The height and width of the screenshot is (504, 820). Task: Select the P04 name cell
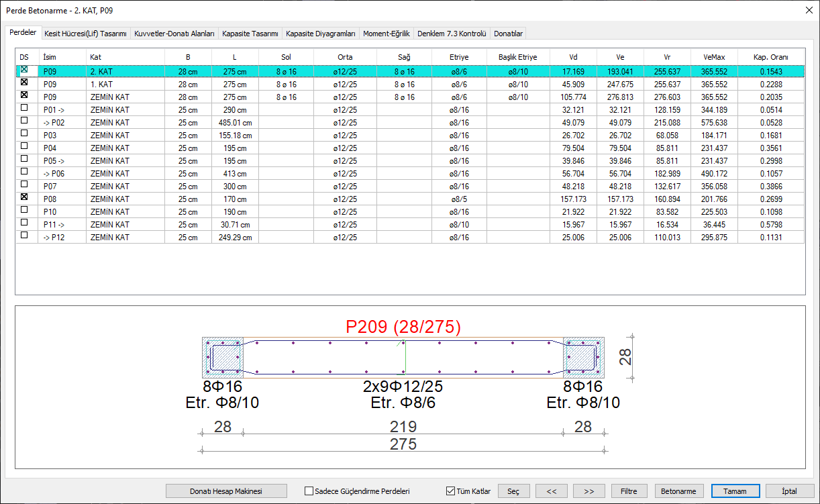pyautogui.click(x=62, y=148)
